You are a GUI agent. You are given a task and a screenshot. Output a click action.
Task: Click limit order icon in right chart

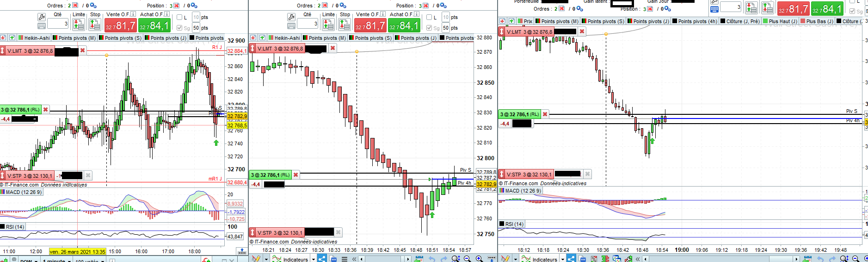751,8
